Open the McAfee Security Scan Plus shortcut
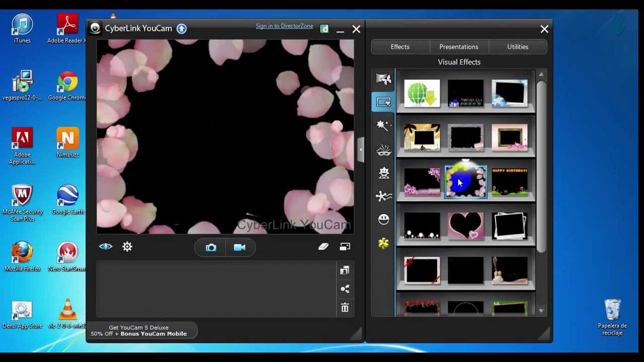The width and height of the screenshot is (644, 362). tap(22, 203)
